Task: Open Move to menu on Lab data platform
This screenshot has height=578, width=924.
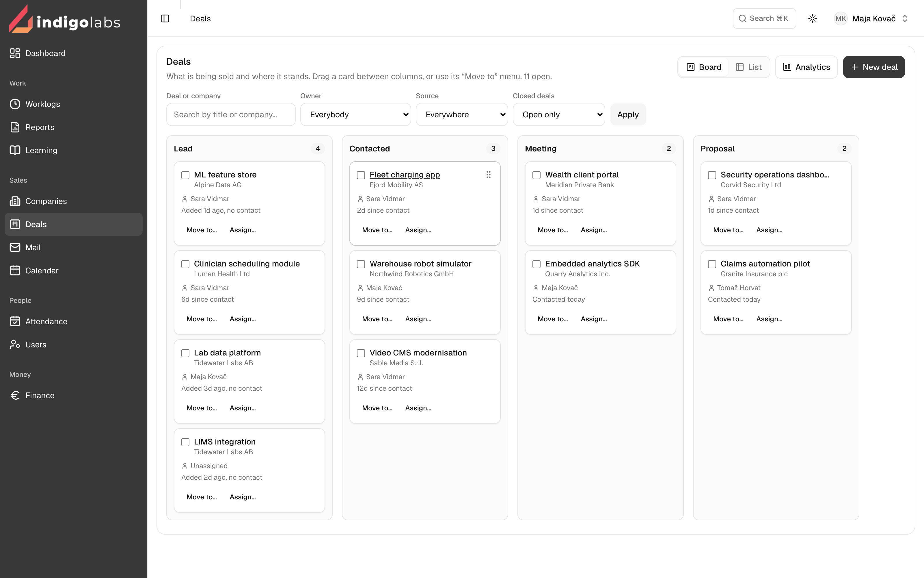Action: 202,408
